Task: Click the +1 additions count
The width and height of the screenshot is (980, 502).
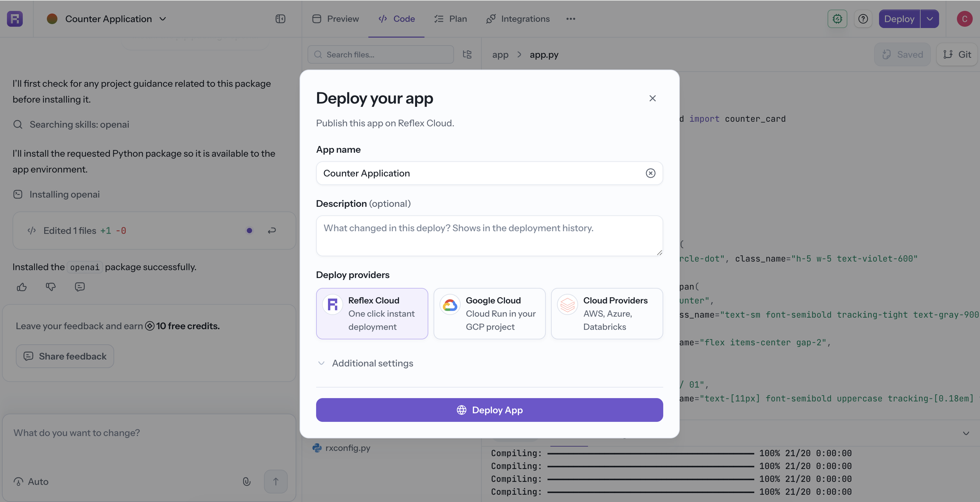Action: (106, 231)
